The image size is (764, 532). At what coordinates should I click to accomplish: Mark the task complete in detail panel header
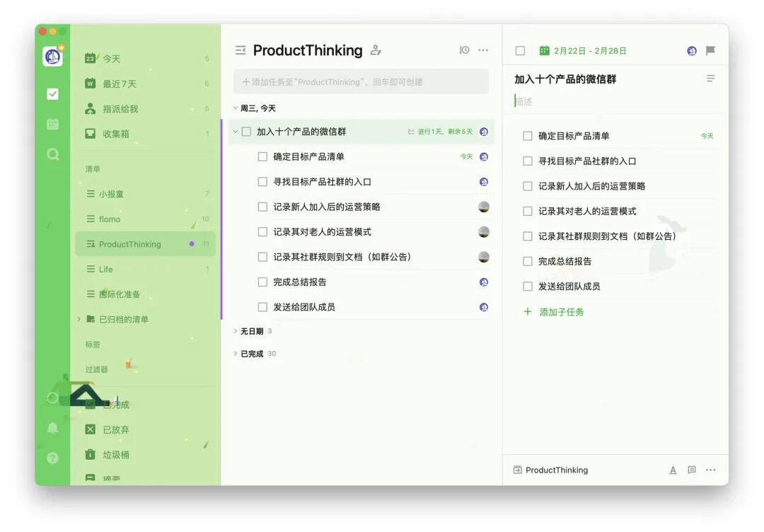pyautogui.click(x=521, y=51)
